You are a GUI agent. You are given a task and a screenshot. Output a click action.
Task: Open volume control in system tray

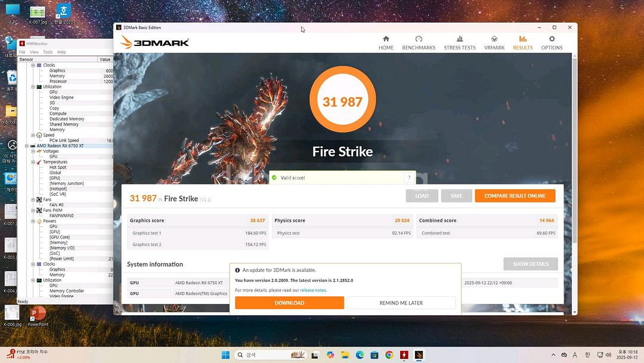pos(608,355)
